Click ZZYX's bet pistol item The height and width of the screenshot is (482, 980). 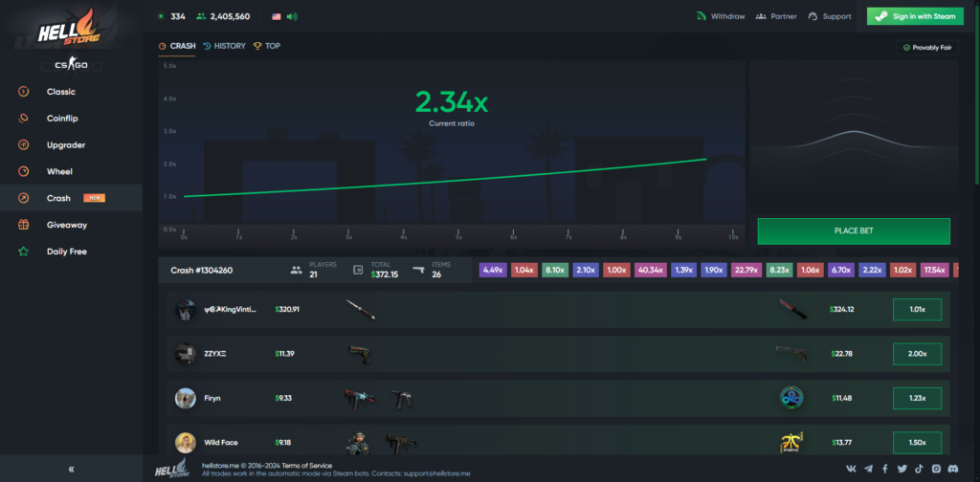click(x=359, y=354)
